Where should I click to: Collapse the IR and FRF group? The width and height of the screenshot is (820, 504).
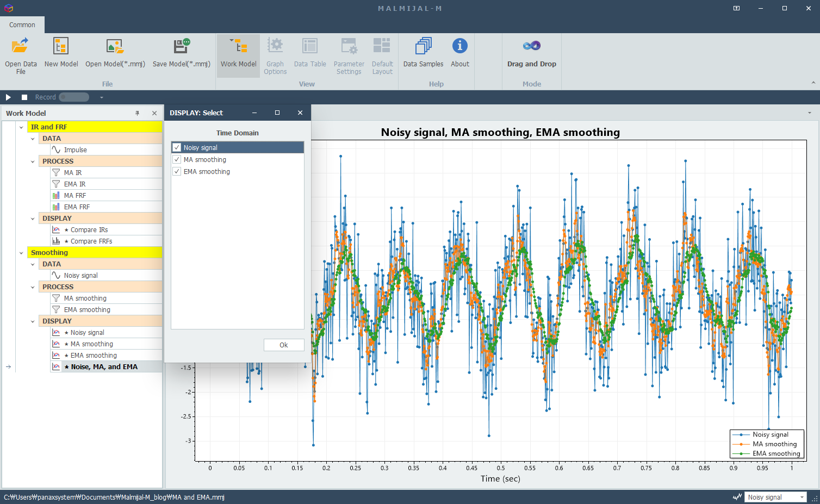click(x=21, y=127)
